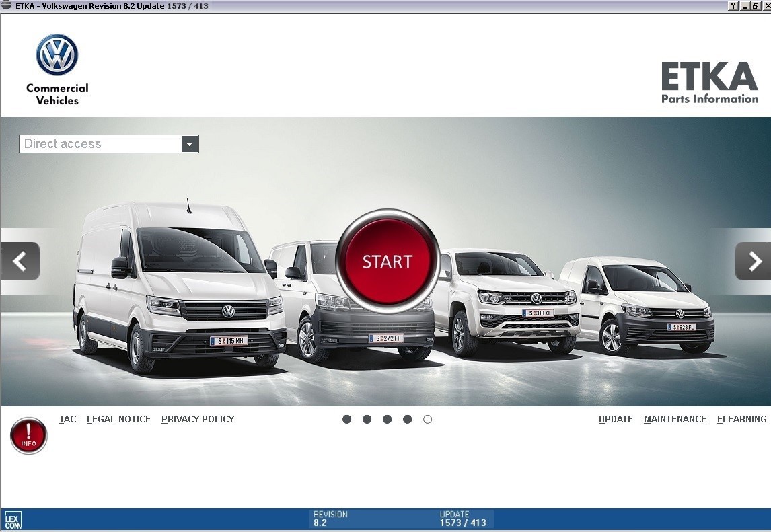
Task: Expand the Direct access dropdown arrow
Action: click(x=189, y=144)
